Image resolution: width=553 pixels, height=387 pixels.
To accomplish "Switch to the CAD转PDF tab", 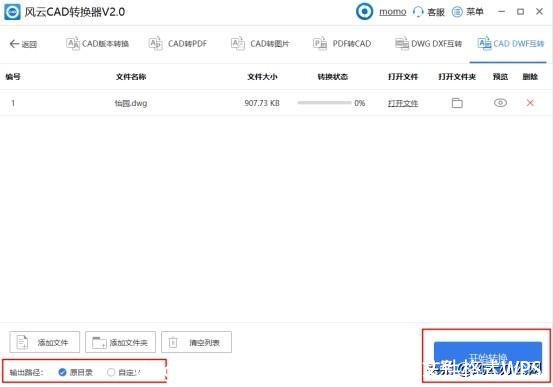I will tap(178, 44).
